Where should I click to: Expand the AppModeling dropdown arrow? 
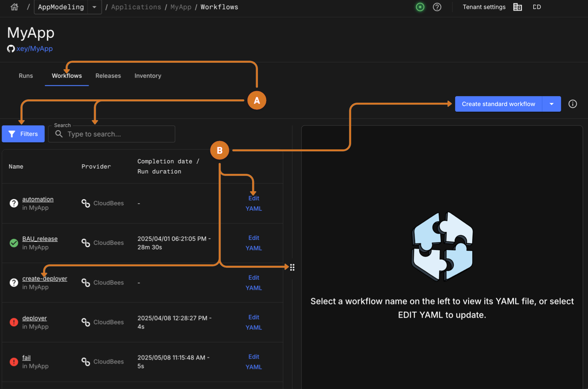tap(94, 7)
